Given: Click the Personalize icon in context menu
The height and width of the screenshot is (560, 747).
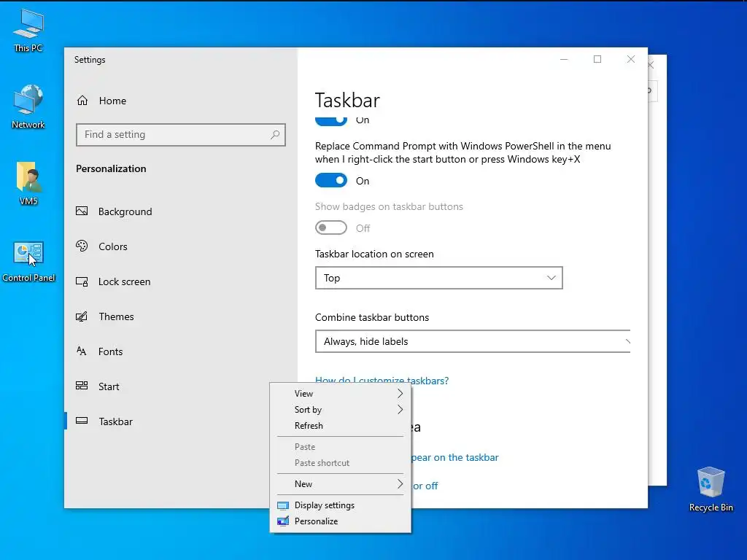Looking at the screenshot, I should (x=283, y=521).
